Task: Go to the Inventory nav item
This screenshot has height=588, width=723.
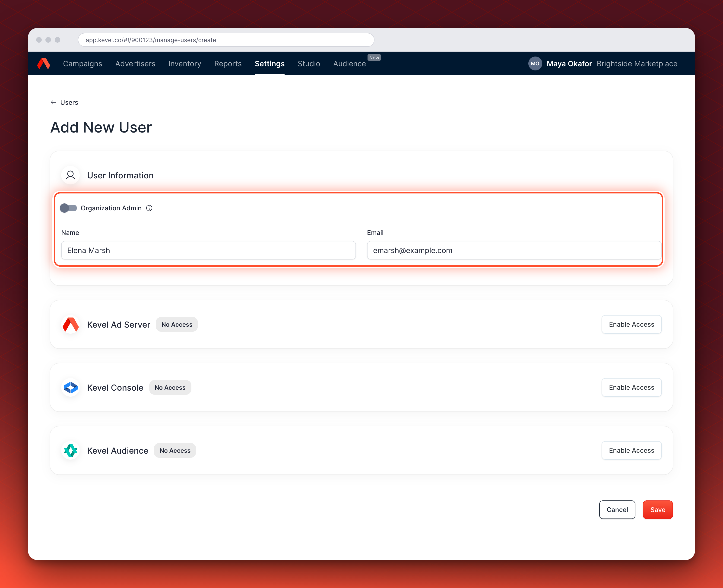Action: point(185,64)
